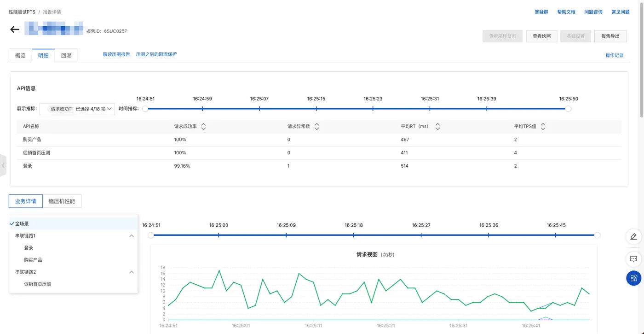
Task: Open the 展示指标 dropdown selector
Action: (77, 109)
